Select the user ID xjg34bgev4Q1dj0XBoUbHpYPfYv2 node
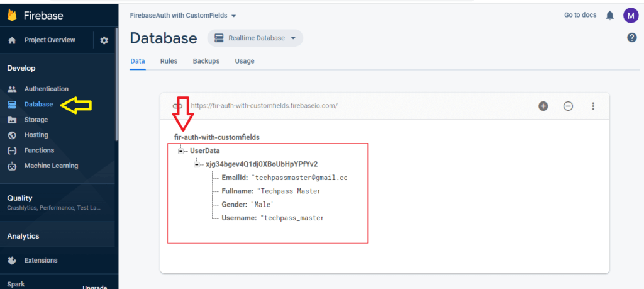 click(262, 164)
